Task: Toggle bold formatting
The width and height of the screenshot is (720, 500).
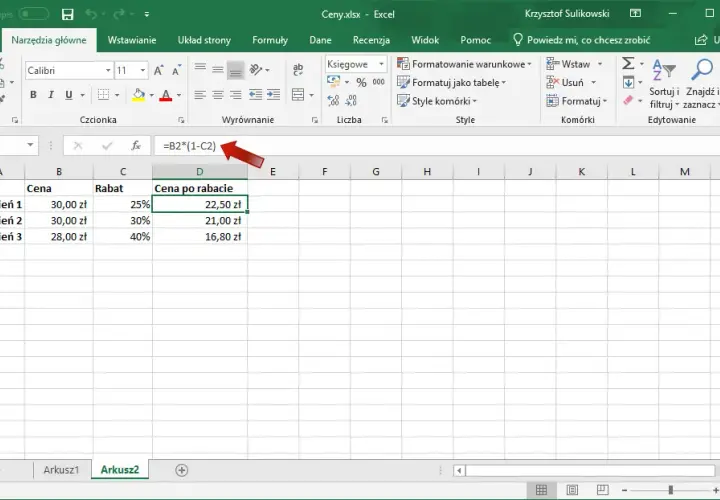Action: tap(33, 95)
